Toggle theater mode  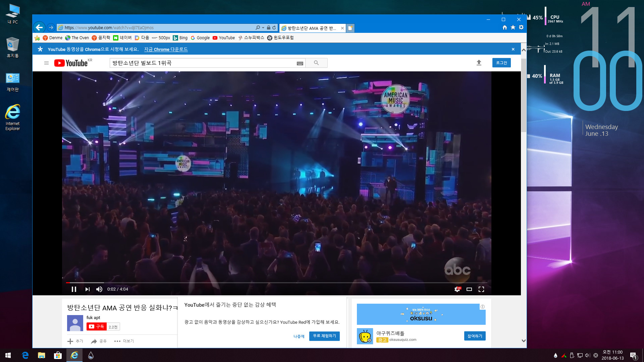click(469, 289)
